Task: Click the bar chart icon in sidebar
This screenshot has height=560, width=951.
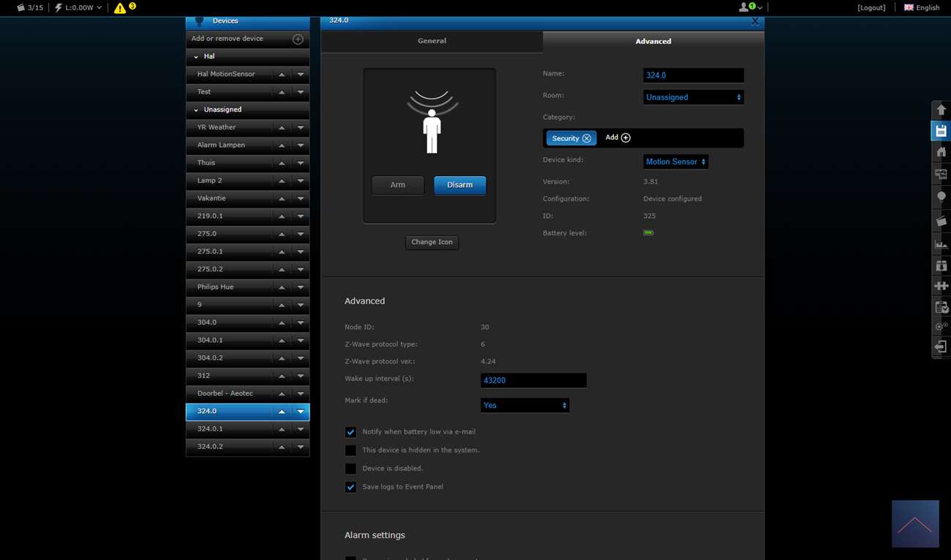Action: coord(941,244)
